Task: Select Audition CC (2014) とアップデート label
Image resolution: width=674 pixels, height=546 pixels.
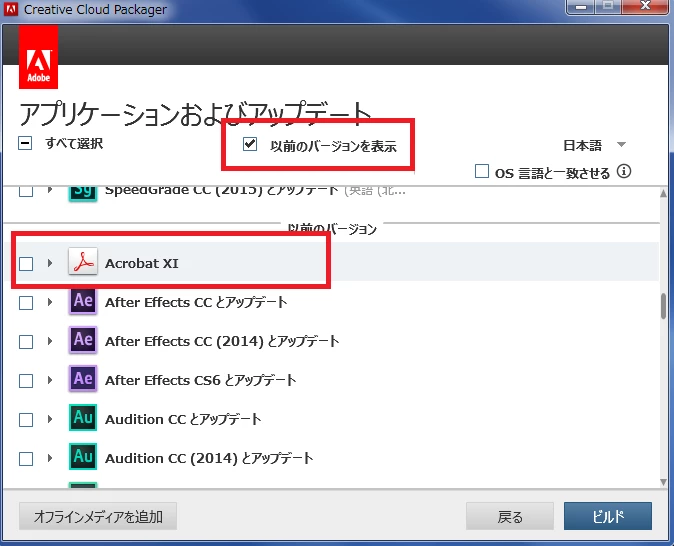Action: coord(209,458)
